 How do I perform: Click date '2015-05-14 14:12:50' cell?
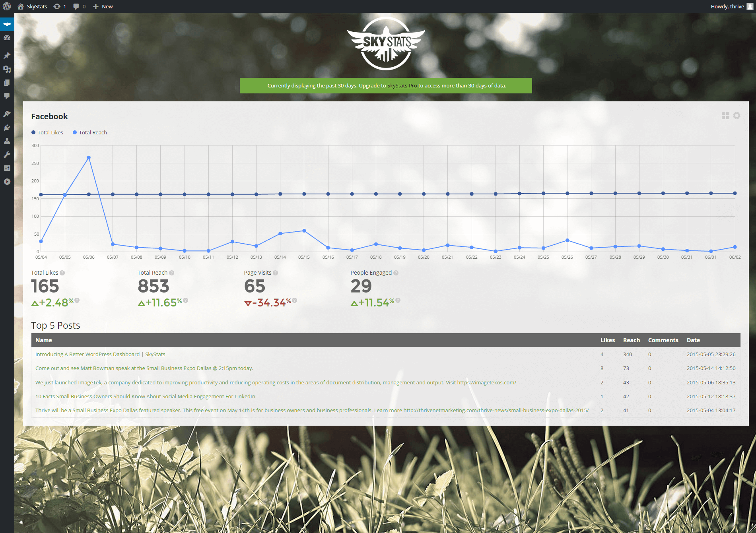(x=711, y=368)
